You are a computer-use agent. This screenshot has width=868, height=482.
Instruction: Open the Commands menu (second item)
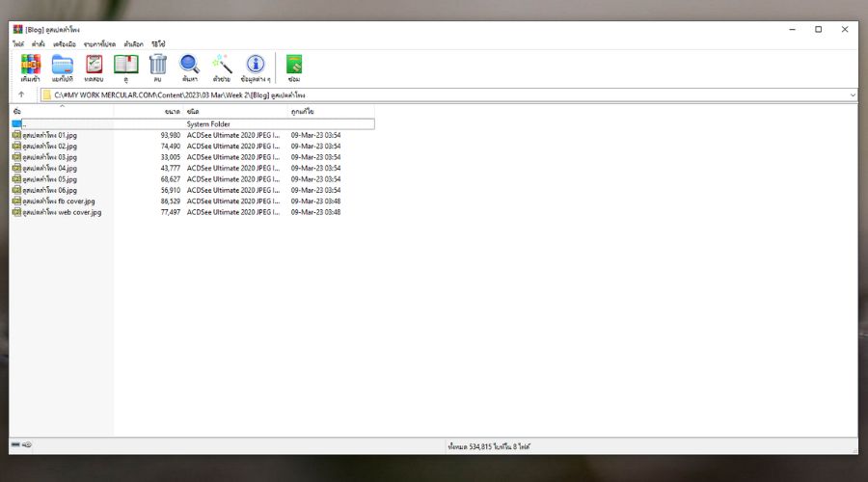(39, 43)
